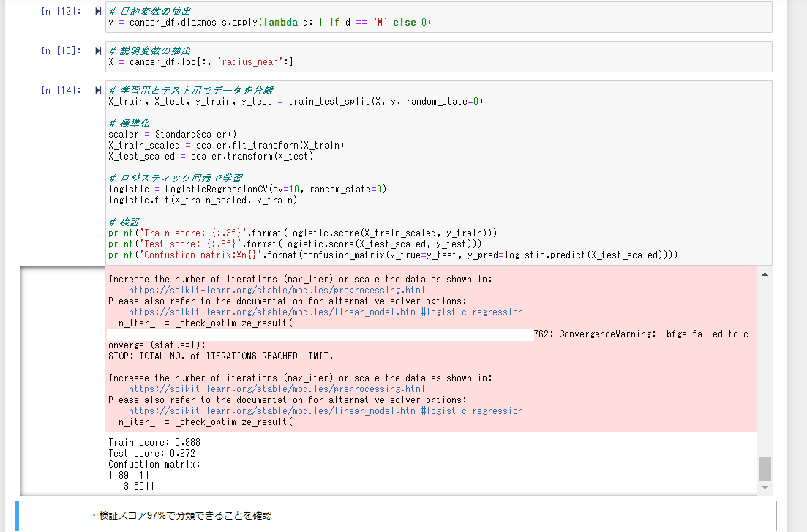Click the 'X_test_scaled = scaler.transform(X_test)' line

tap(211, 157)
